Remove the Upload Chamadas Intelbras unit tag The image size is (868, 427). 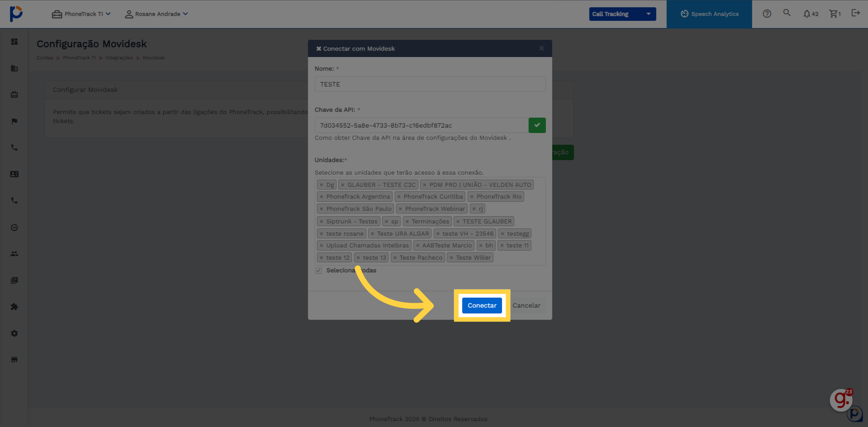click(322, 246)
